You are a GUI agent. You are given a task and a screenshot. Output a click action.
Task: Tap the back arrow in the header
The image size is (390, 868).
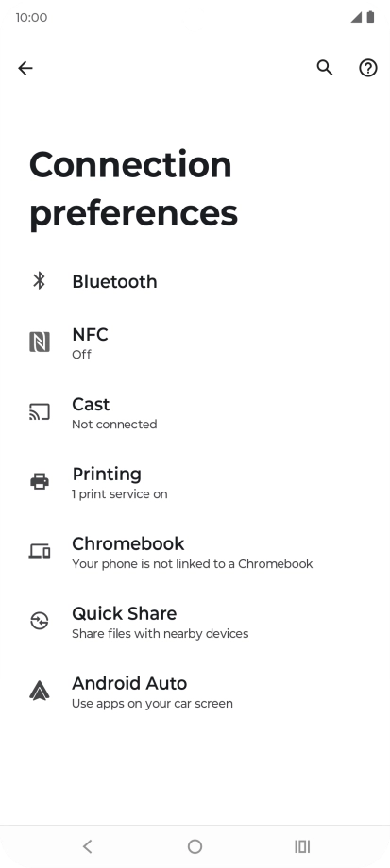25,68
